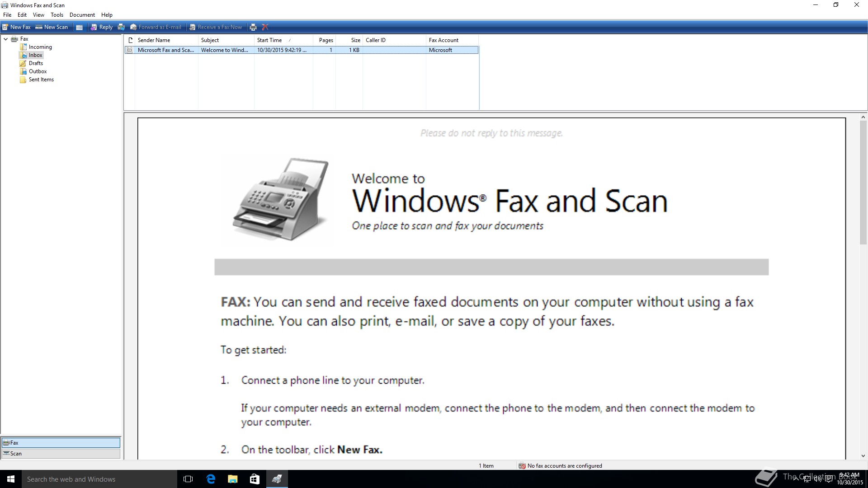The width and height of the screenshot is (868, 488).
Task: Open the Document menu
Action: 82,15
